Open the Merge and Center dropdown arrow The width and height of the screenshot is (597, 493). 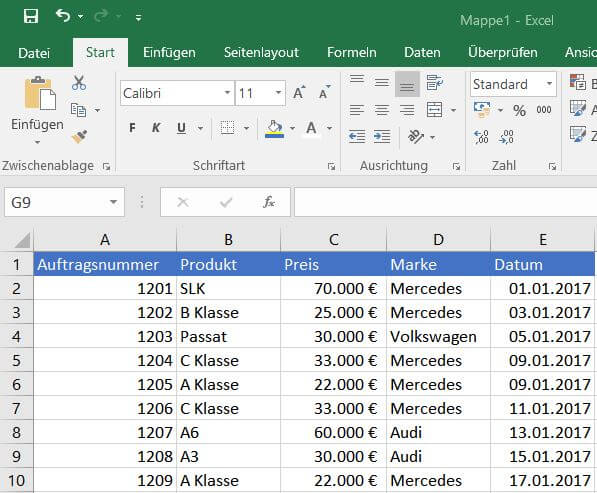[453, 110]
